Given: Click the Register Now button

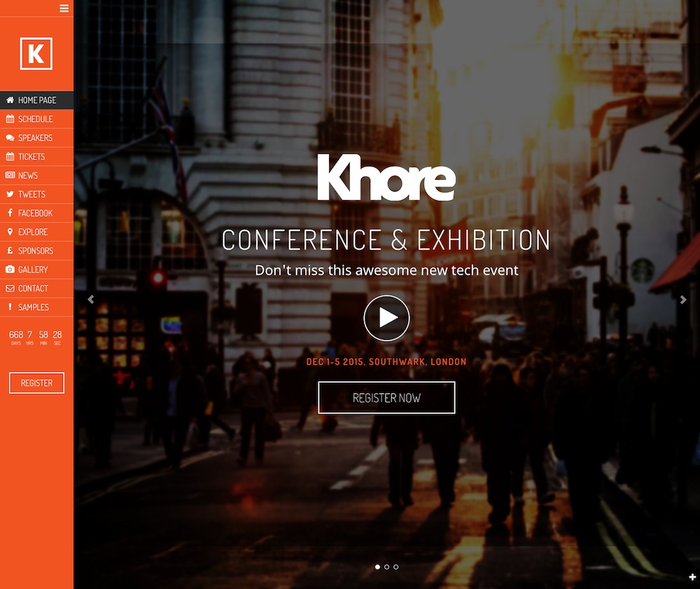Looking at the screenshot, I should (x=386, y=397).
